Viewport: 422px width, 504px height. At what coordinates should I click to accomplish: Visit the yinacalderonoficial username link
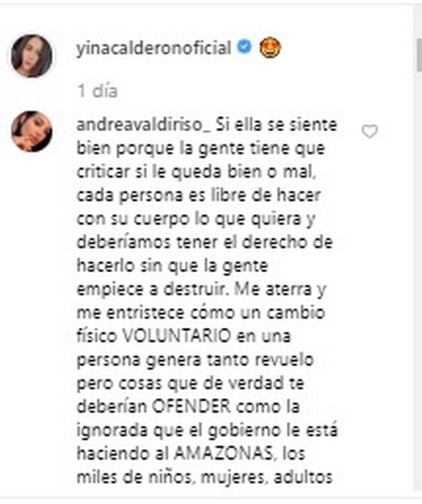pyautogui.click(x=154, y=48)
